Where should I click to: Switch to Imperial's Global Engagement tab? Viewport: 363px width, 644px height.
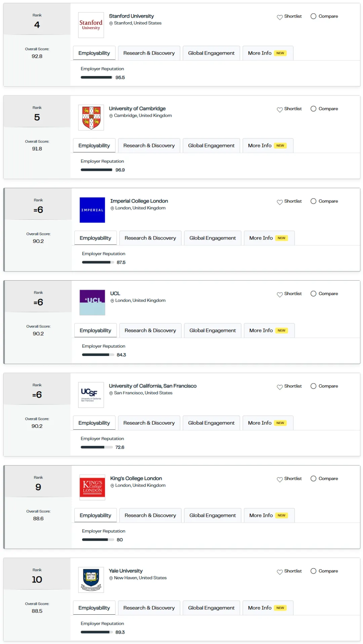[212, 238]
